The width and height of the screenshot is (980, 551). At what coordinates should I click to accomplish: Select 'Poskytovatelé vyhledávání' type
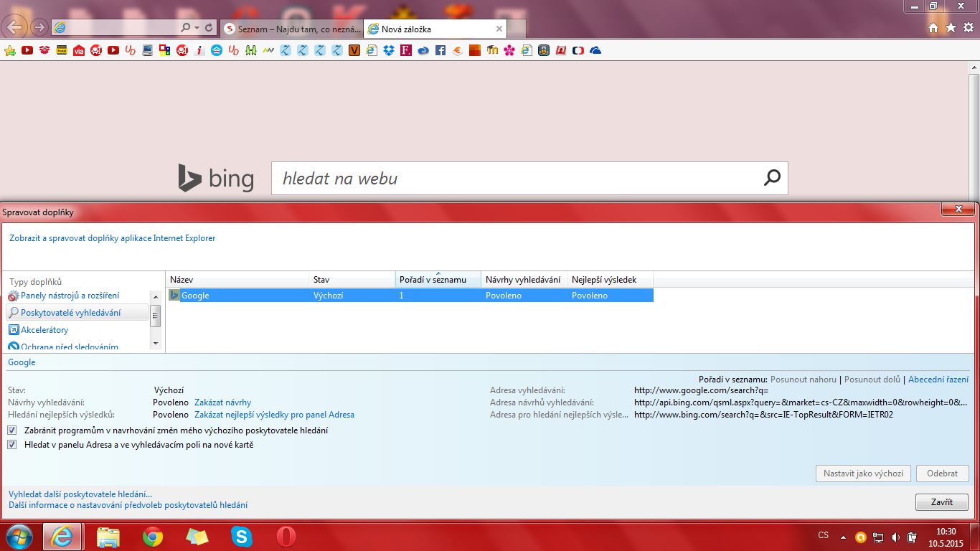(77, 313)
